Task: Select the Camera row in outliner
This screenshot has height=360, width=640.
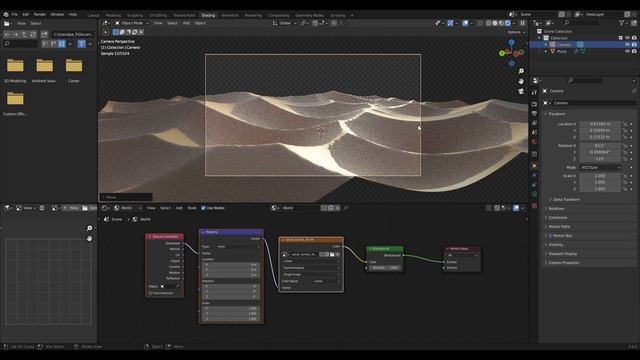Action: (x=583, y=44)
